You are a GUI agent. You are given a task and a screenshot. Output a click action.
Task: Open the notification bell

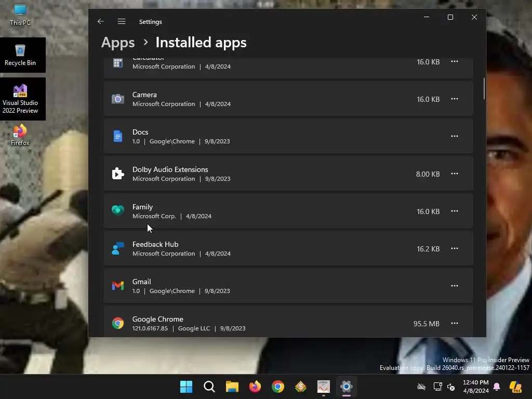pyautogui.click(x=496, y=387)
